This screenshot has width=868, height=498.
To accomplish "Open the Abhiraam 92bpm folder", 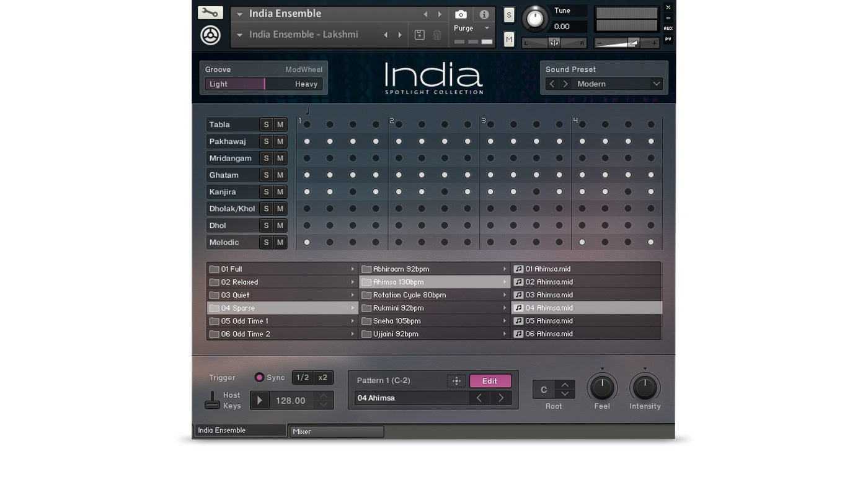I will pyautogui.click(x=435, y=269).
